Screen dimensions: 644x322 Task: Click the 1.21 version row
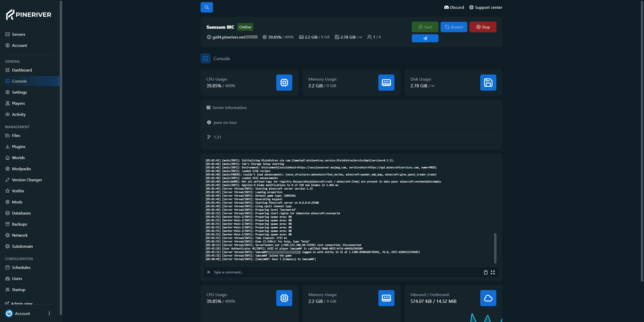coord(351,137)
